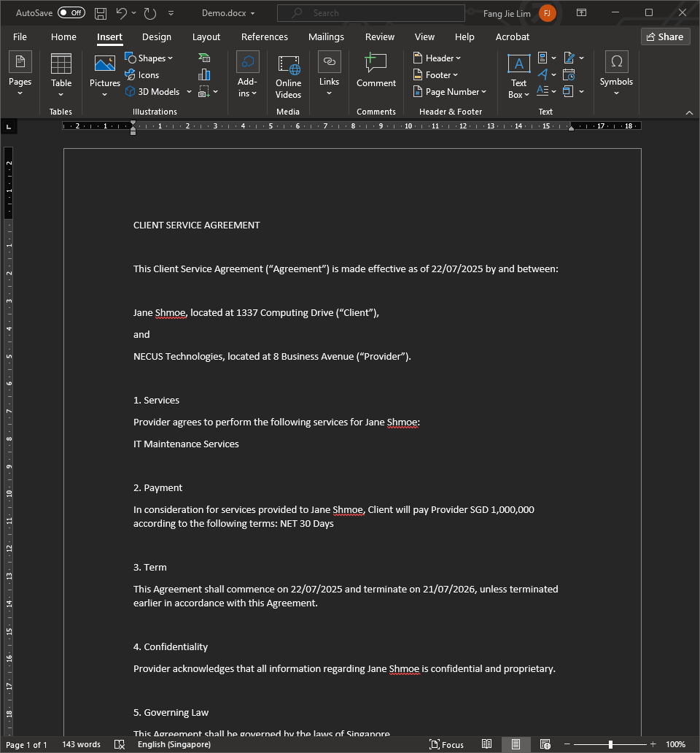Enable Focus mode
Viewport: 700px width, 753px height.
tap(446, 745)
